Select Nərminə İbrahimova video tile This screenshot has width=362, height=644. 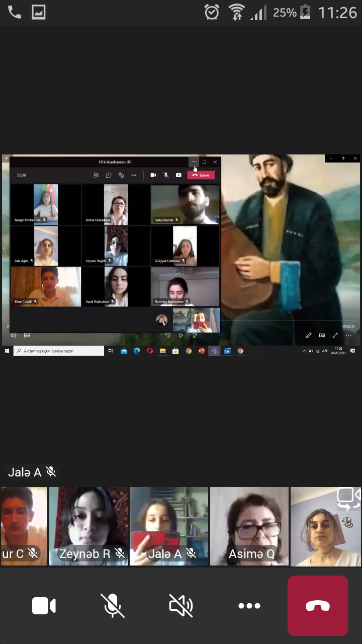[x=186, y=286]
